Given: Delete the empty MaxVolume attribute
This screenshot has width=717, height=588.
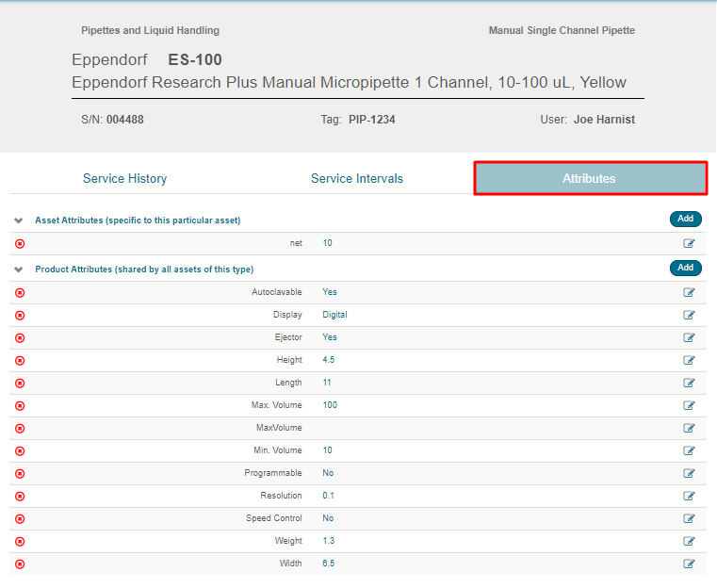Looking at the screenshot, I should click(x=20, y=429).
